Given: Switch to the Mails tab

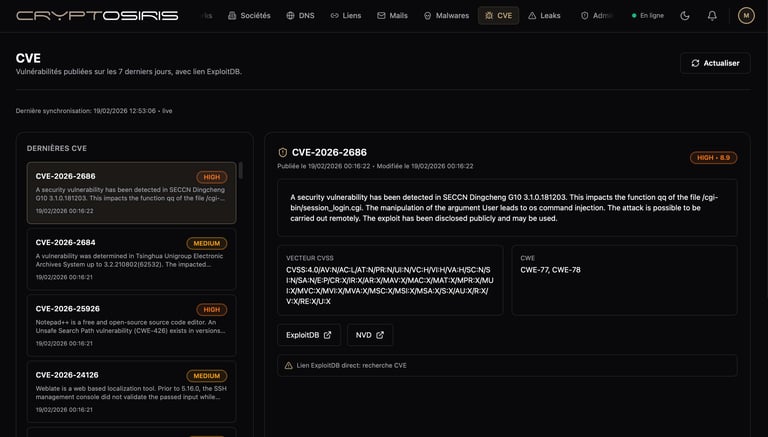Looking at the screenshot, I should (392, 16).
